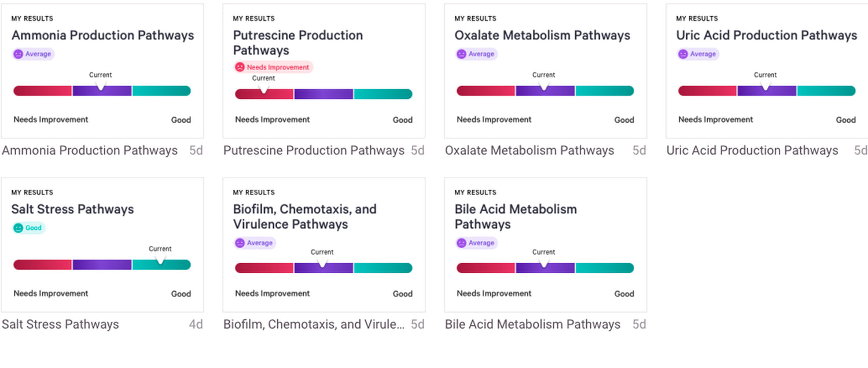Select the Uric Acid Production Pathways card heading
This screenshot has width=868, height=368.
pyautogui.click(x=766, y=35)
